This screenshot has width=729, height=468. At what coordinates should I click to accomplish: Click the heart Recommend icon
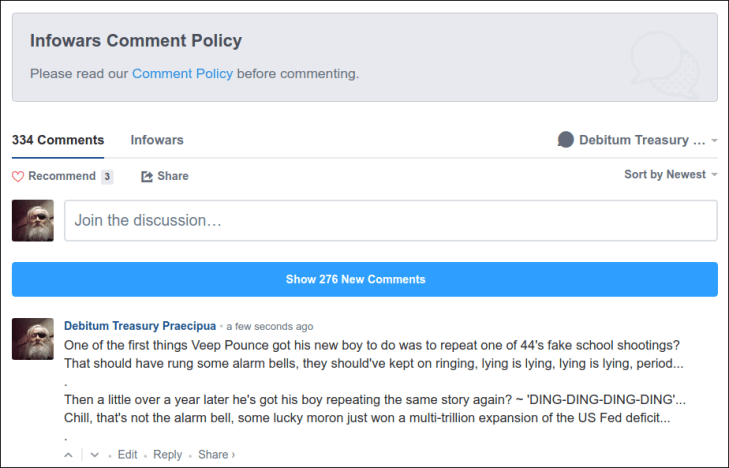pos(18,176)
